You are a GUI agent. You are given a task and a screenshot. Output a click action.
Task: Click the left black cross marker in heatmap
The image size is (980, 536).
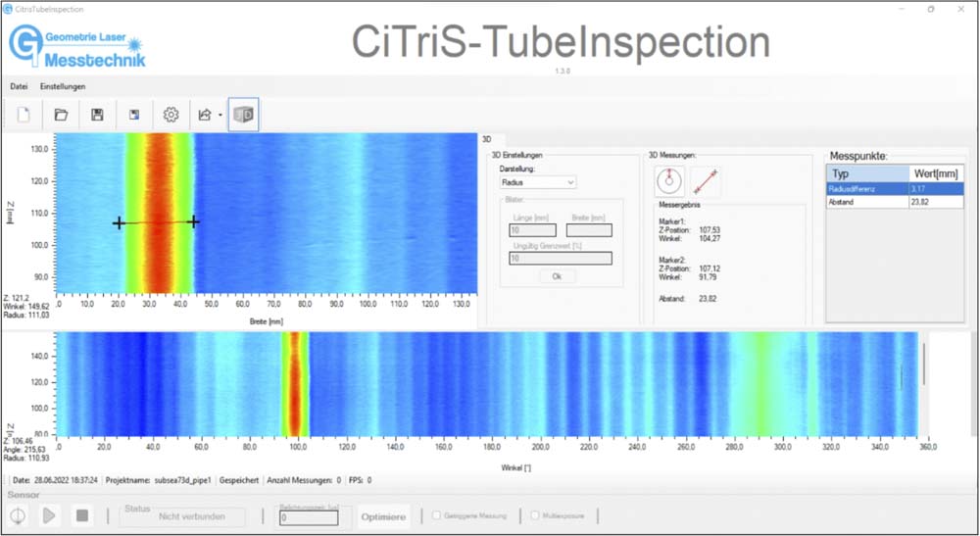pos(119,223)
